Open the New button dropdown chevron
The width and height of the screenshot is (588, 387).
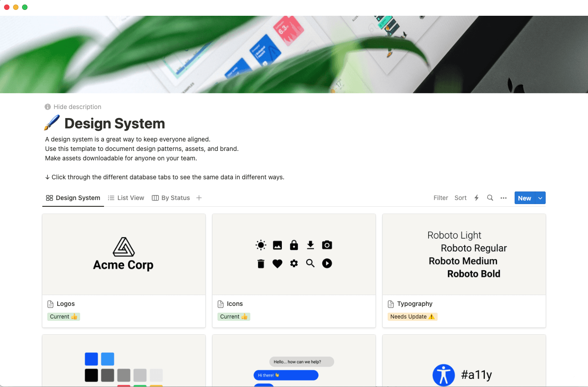pos(540,198)
